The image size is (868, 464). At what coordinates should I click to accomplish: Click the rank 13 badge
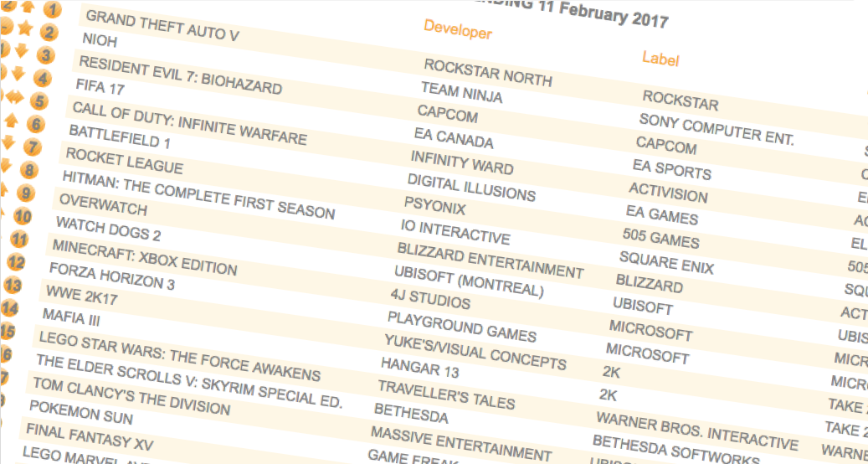point(13,286)
